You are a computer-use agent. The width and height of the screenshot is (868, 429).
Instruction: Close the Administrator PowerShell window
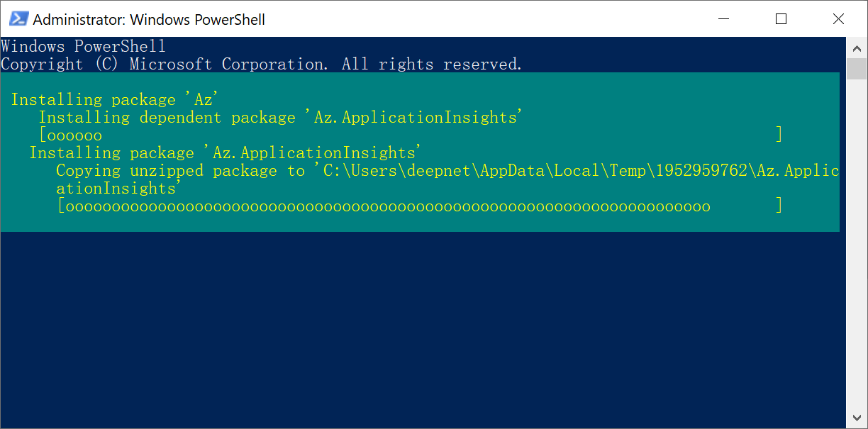point(838,19)
